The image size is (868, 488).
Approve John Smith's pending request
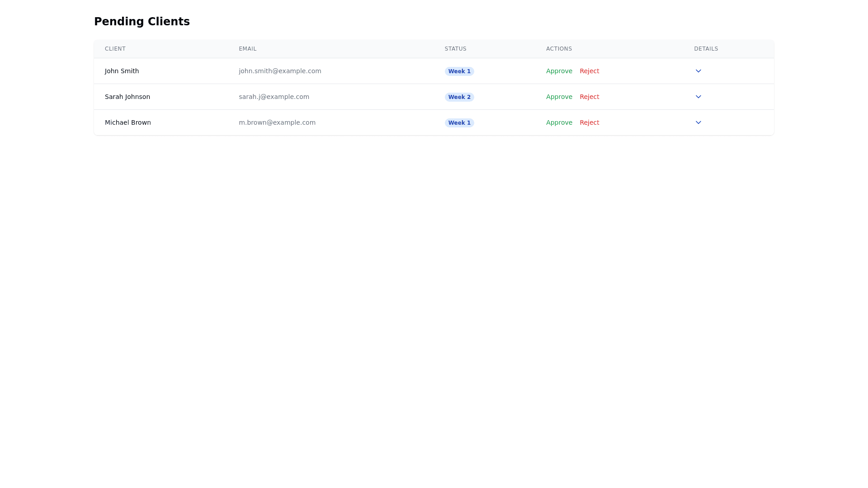(x=559, y=71)
